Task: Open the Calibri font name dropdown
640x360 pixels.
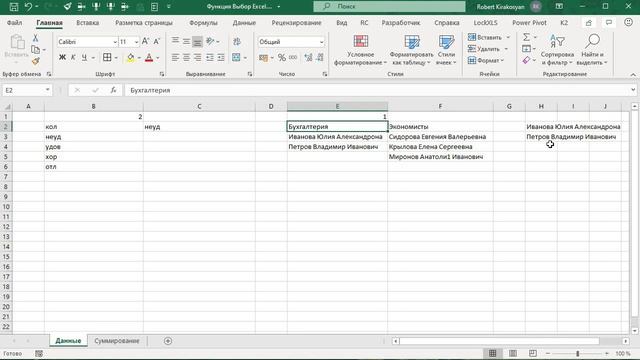Action: [115, 42]
